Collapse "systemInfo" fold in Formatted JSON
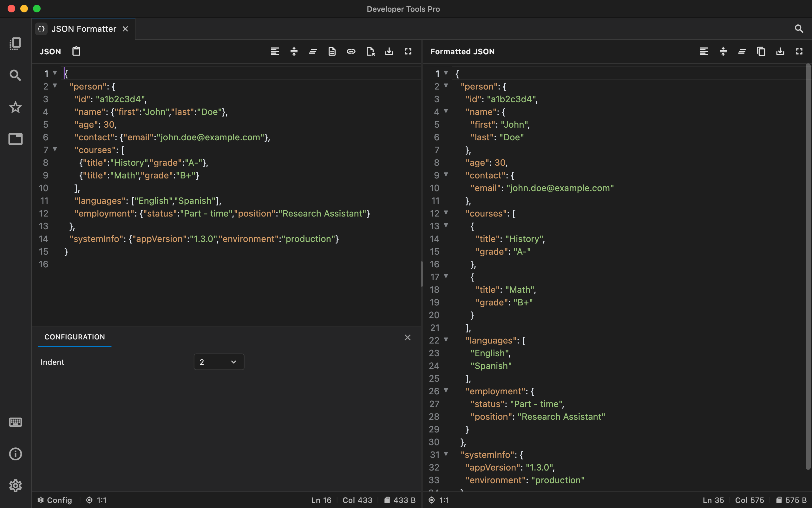812x508 pixels. 446,454
